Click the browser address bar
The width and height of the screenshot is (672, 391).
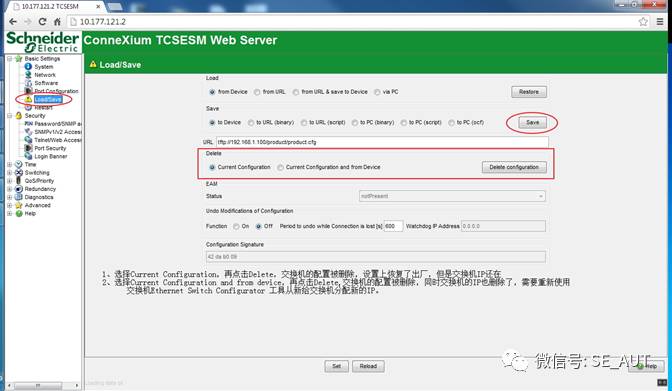coord(359,21)
